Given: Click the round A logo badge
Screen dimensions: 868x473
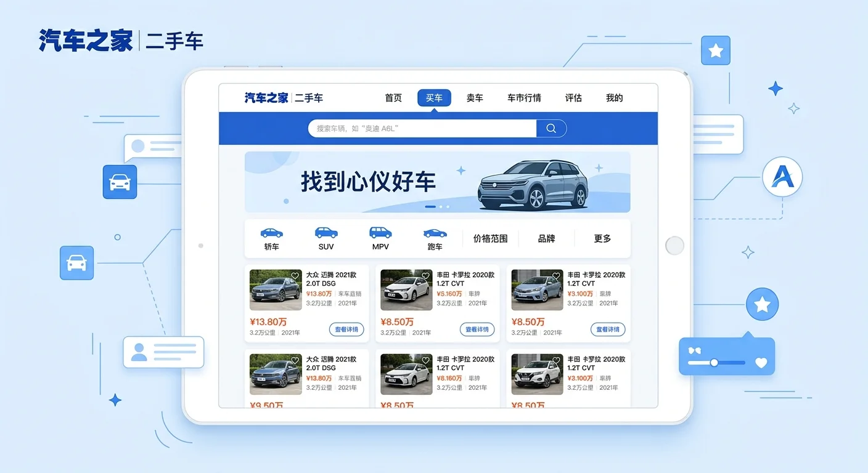Looking at the screenshot, I should [x=782, y=177].
